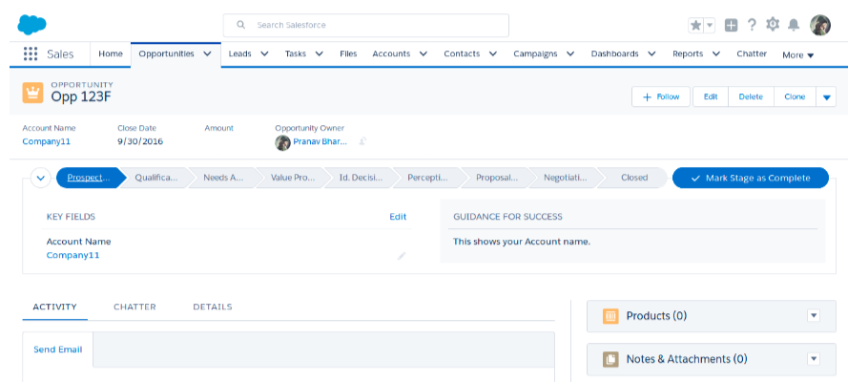Show more actions next to Clone

click(826, 96)
